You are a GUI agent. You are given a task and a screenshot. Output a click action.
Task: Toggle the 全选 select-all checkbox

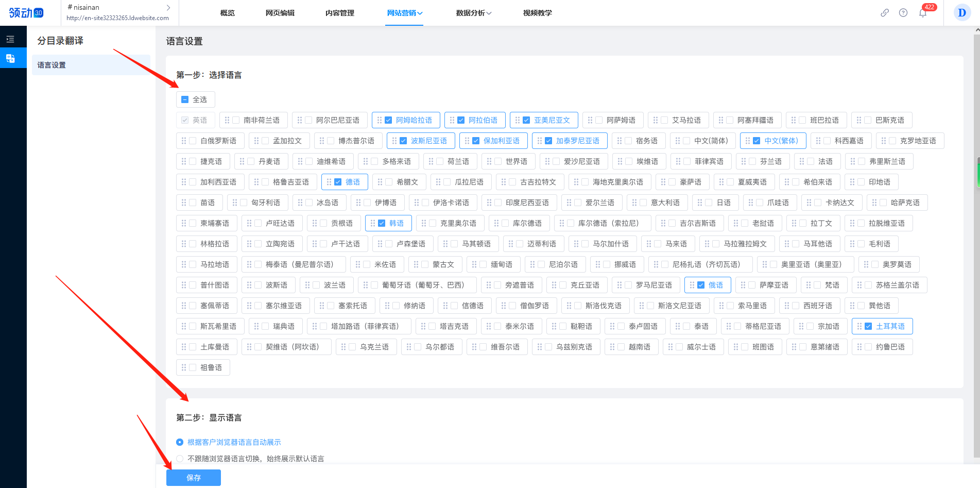[x=184, y=99]
